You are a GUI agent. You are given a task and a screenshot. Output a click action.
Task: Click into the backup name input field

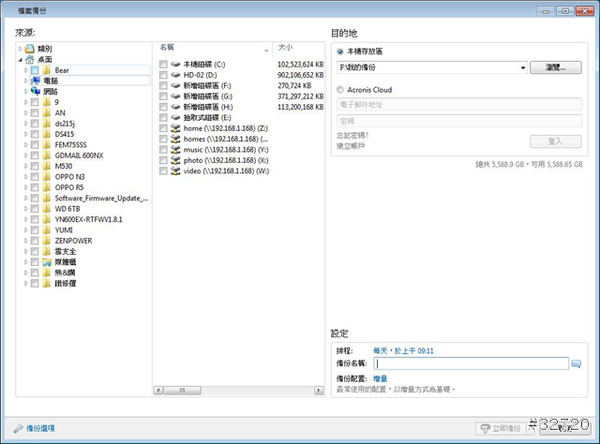(471, 364)
